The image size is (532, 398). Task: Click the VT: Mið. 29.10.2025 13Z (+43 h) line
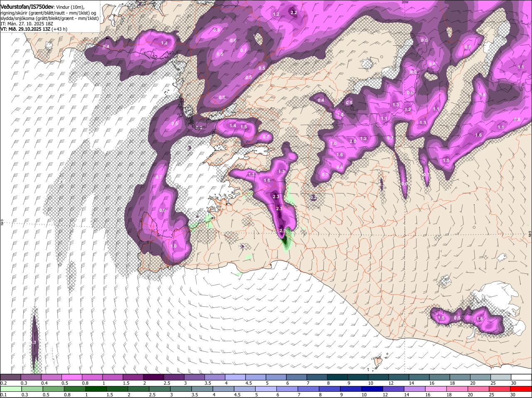tap(34, 29)
